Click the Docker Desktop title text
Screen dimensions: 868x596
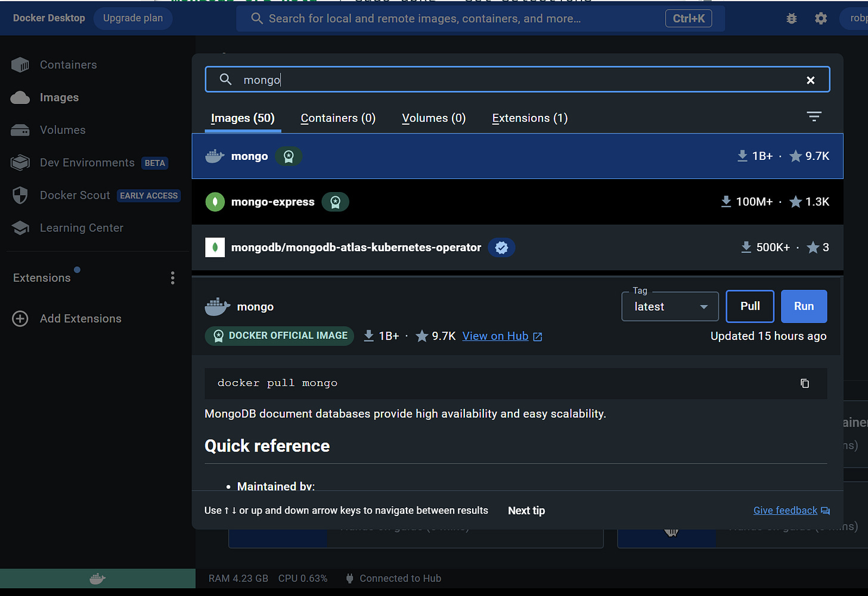49,18
